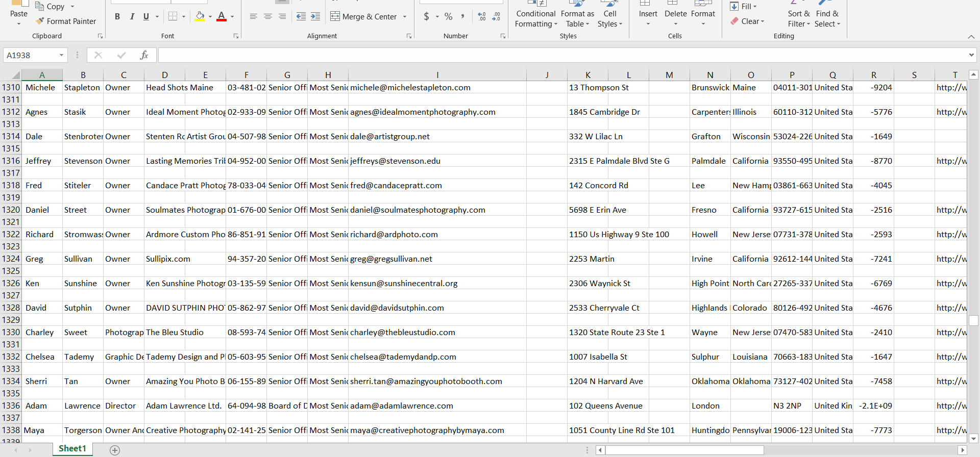The width and height of the screenshot is (980, 457).
Task: Click cell with michele@michelestapleton.com email
Action: (x=410, y=88)
